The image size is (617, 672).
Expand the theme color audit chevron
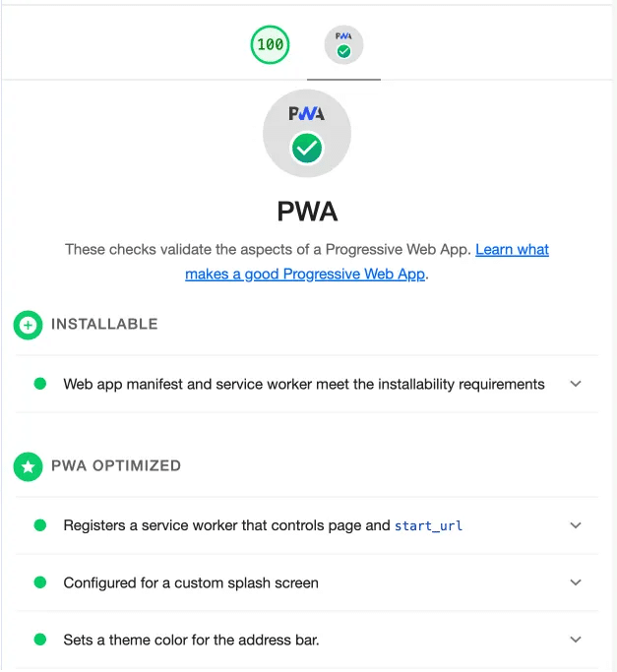(x=576, y=640)
